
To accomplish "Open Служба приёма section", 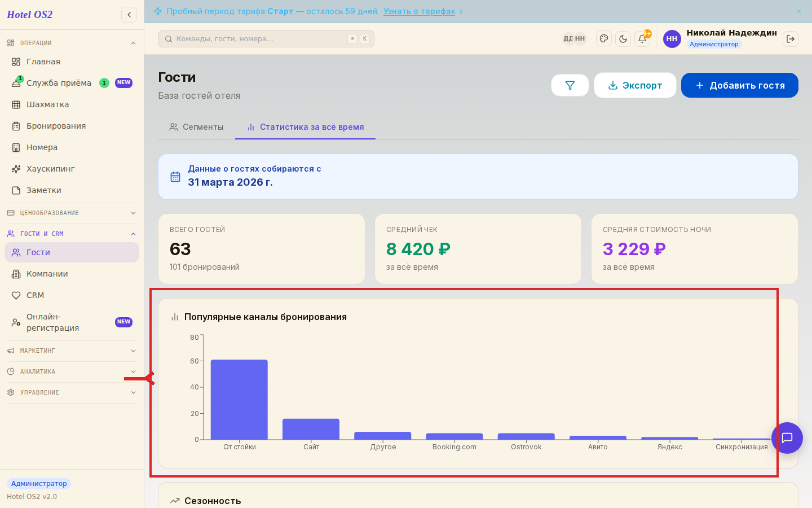I will (72, 83).
